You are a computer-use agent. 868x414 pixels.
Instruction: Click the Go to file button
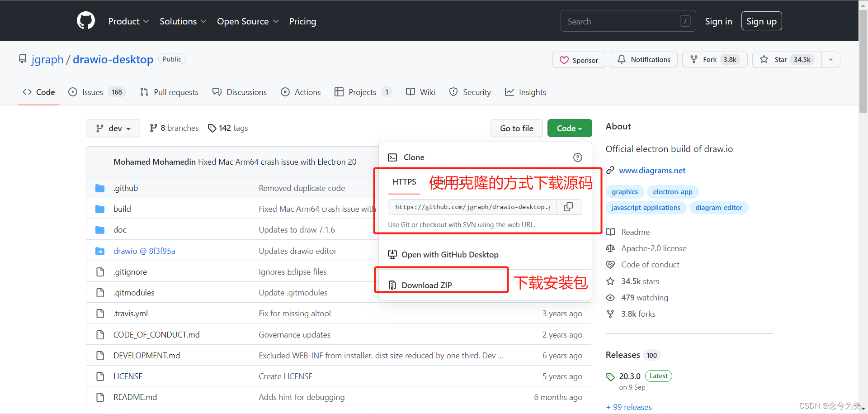(517, 128)
